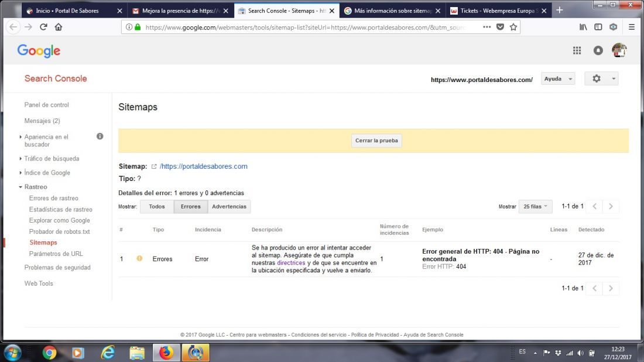Open Mensajes (2)
The width and height of the screenshot is (644, 362).
point(42,121)
